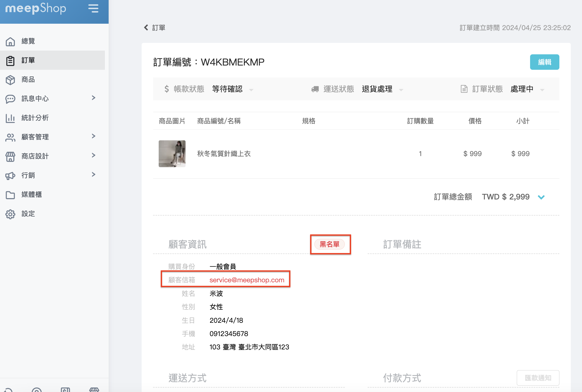Click the box icon for 商品
The height and width of the screenshot is (392, 582).
(x=10, y=80)
